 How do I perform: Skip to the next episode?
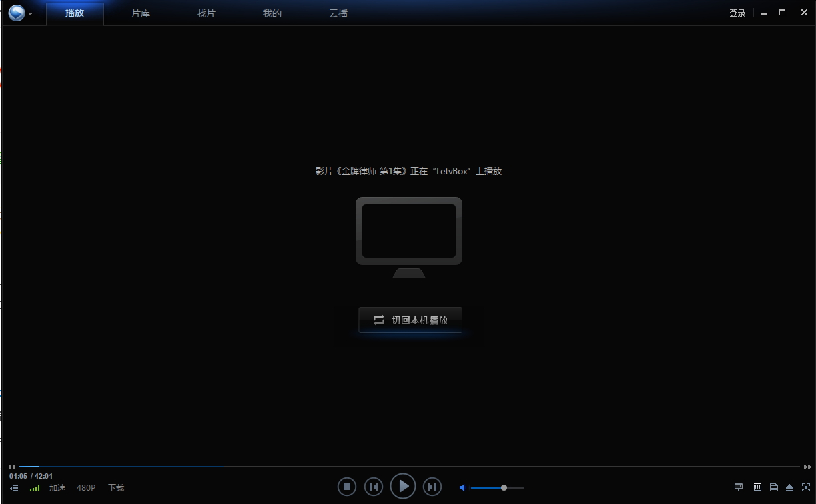(x=432, y=487)
